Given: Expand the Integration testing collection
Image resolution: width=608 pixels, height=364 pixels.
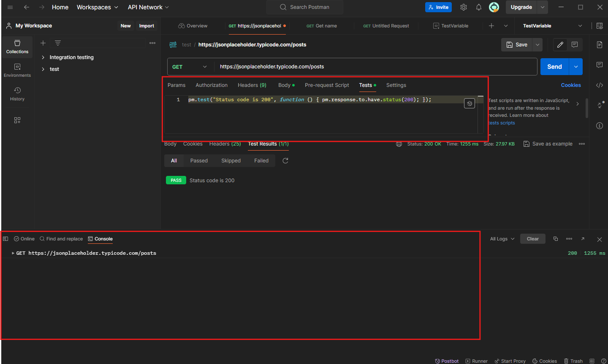Looking at the screenshot, I should click(43, 57).
